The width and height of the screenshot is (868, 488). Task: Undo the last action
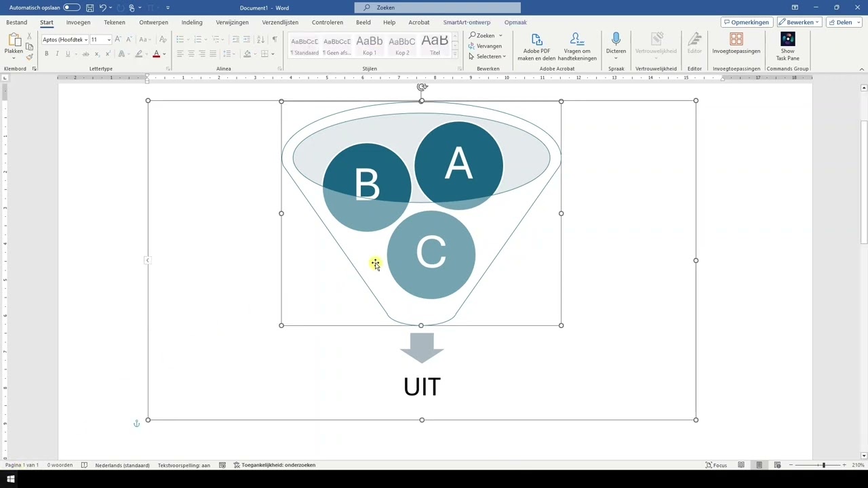[102, 7]
